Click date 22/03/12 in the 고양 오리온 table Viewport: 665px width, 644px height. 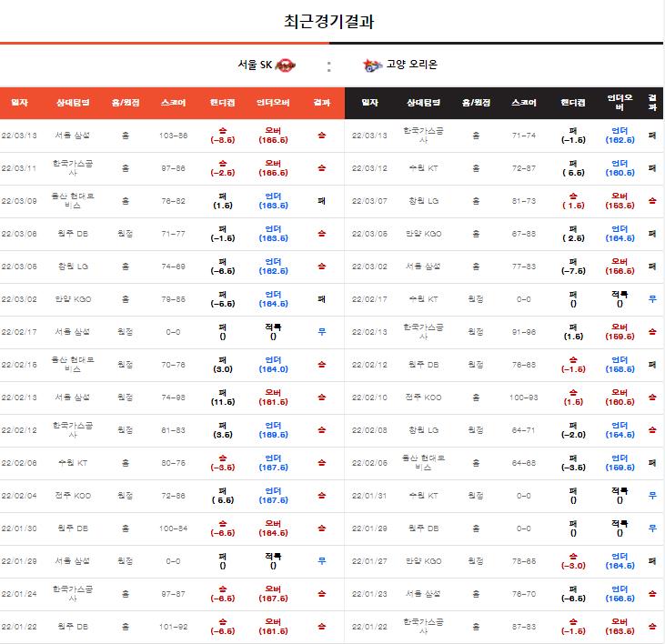(x=369, y=168)
